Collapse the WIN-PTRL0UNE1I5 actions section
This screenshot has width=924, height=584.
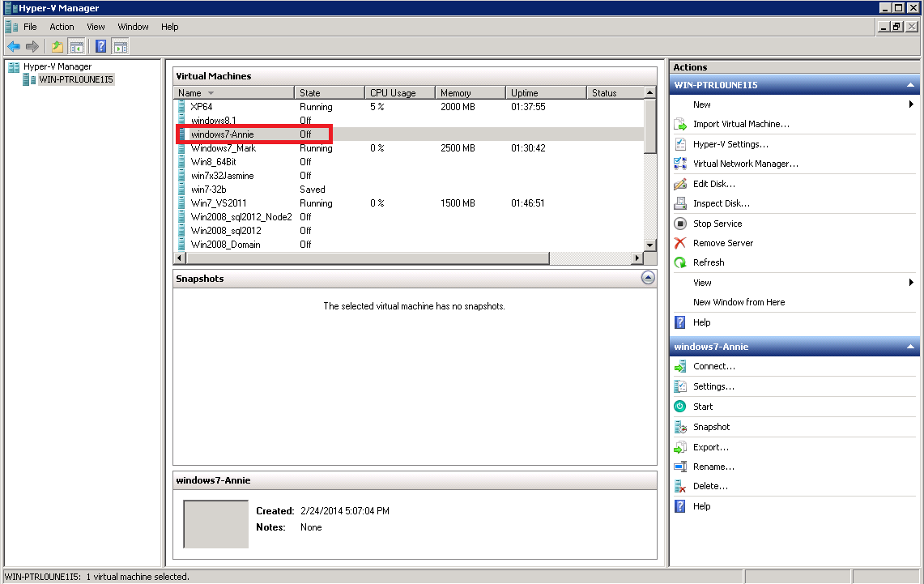(x=911, y=85)
